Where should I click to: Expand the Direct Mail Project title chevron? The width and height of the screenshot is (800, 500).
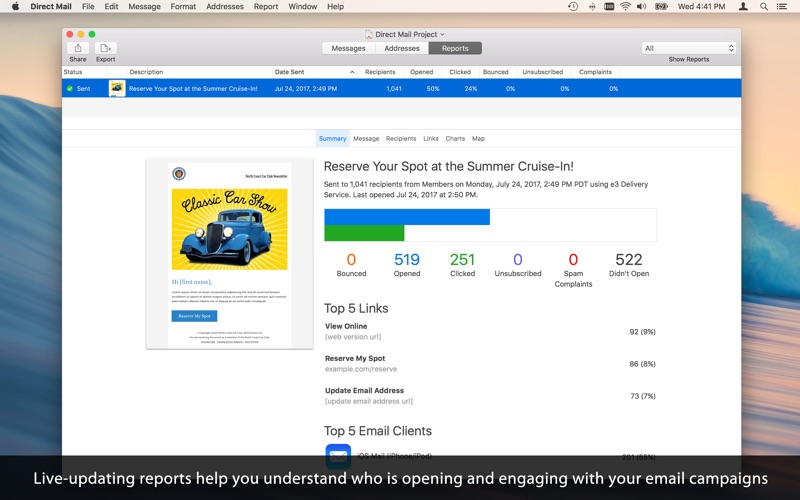coord(442,34)
